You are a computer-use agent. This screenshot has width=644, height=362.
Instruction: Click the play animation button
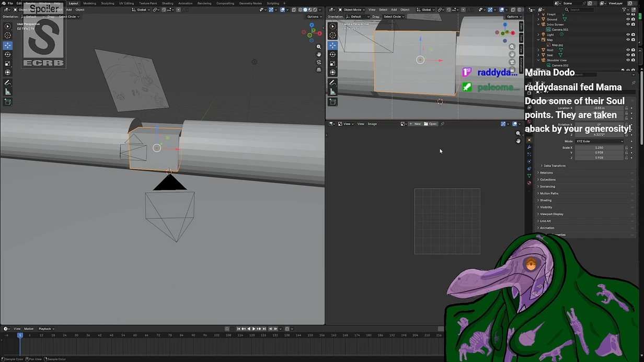[x=254, y=329]
